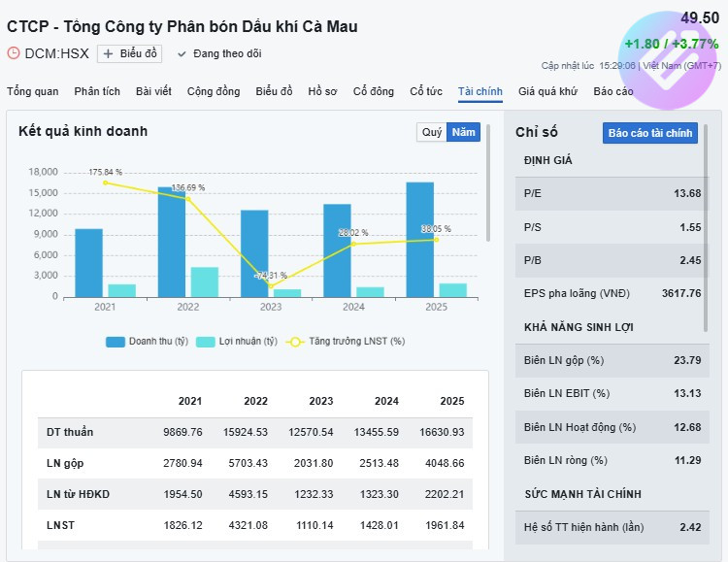Viewport: 728px width, 562px height.
Task: Click the Kết quả kinh doanh panel scrollbar
Action: pyautogui.click(x=488, y=194)
